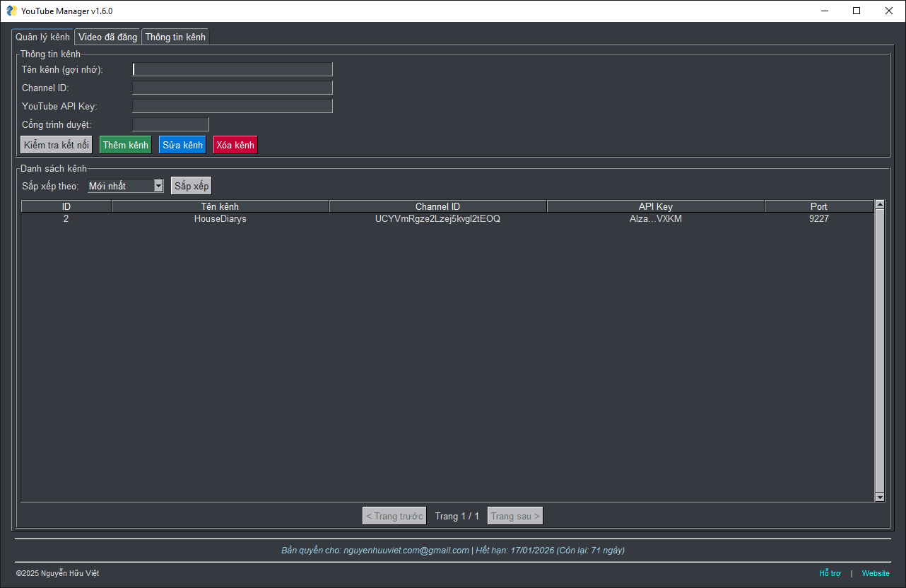Focus the Tên kênh (gợi nhớ) input field
The width and height of the screenshot is (906, 588).
pos(233,69)
